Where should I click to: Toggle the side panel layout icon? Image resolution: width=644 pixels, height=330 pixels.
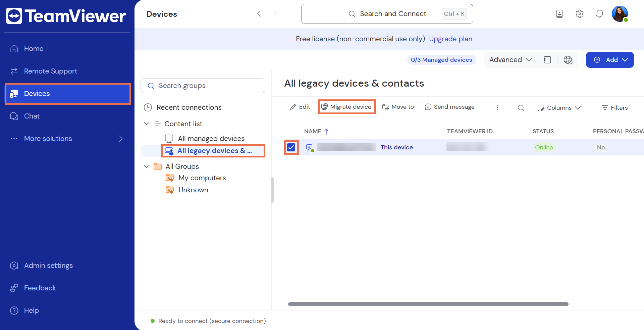coord(547,60)
